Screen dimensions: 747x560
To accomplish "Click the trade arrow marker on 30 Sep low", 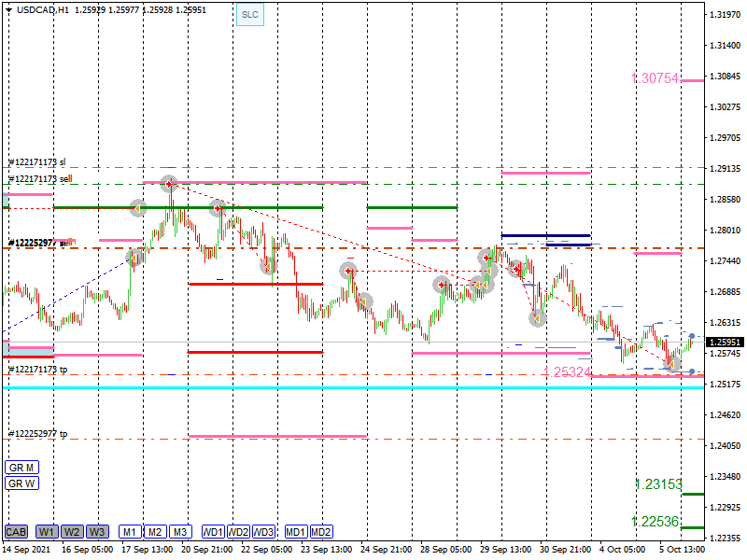I will 537,318.
